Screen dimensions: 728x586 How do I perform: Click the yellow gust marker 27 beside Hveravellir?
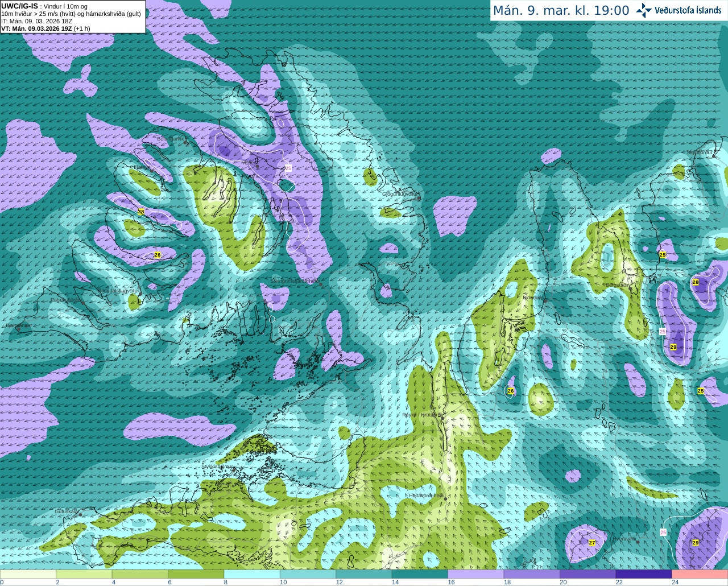pos(592,543)
